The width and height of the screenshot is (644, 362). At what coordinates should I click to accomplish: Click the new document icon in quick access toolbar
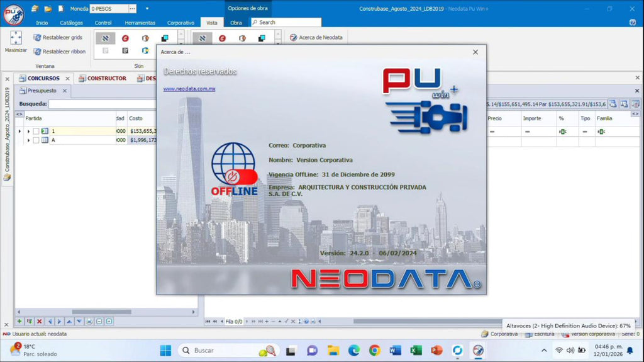61,8
